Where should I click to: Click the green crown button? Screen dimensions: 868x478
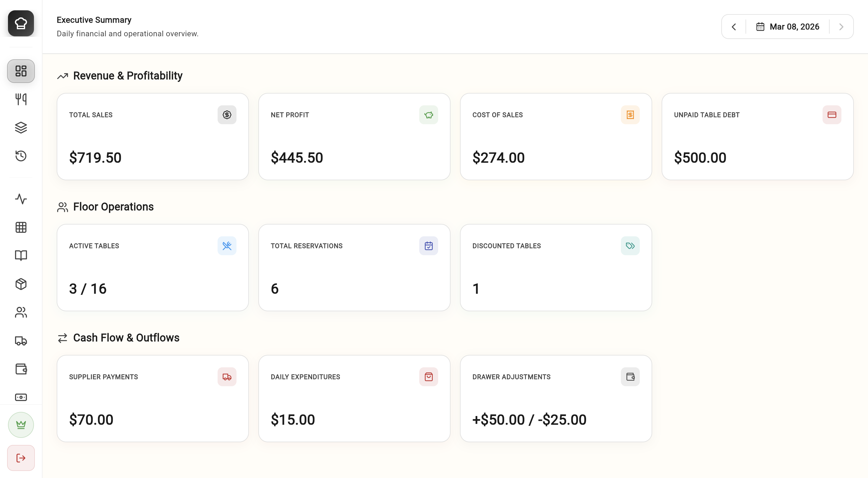click(21, 425)
